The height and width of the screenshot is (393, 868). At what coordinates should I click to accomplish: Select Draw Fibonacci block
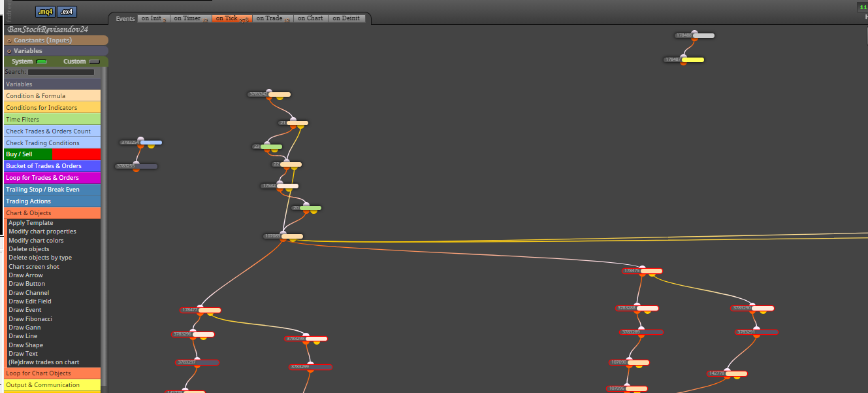tap(30, 319)
